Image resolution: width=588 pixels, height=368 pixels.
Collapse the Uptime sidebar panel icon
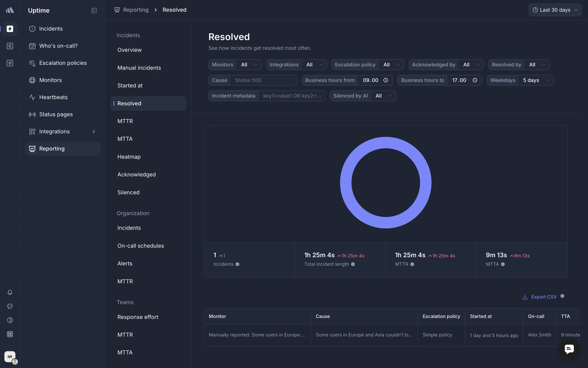pyautogui.click(x=94, y=10)
